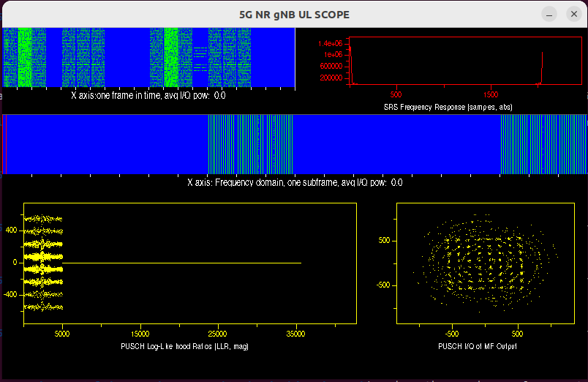
Task: Click the white zero line in LLR plot
Action: pos(183,262)
